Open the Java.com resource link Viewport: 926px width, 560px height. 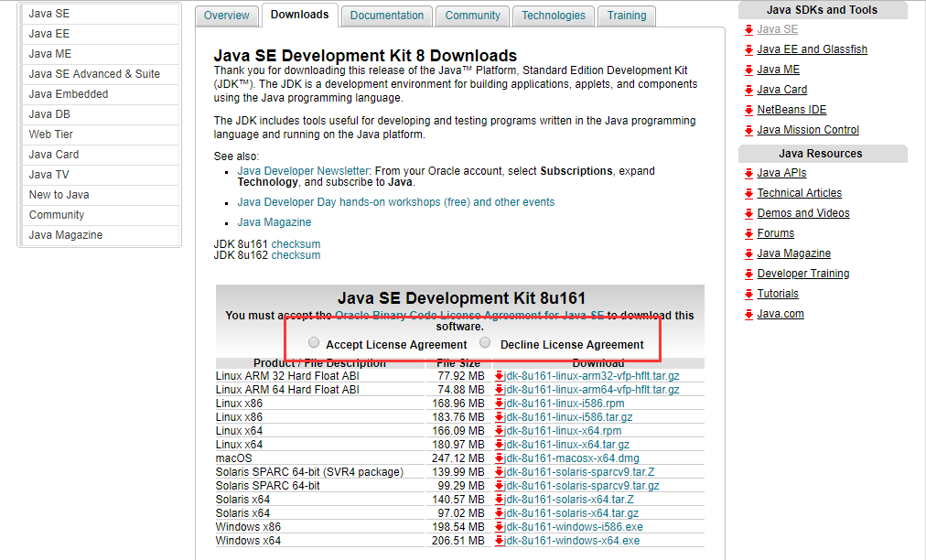coord(781,314)
